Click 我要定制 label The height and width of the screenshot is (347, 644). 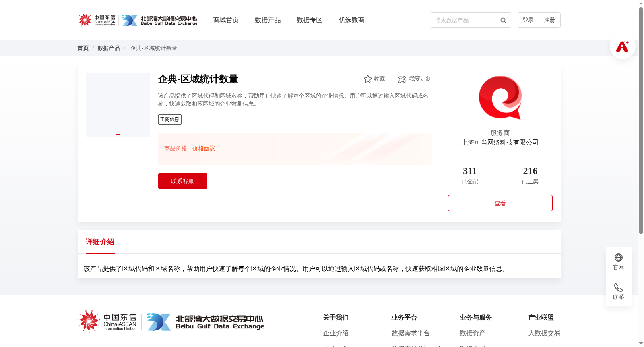pyautogui.click(x=420, y=79)
